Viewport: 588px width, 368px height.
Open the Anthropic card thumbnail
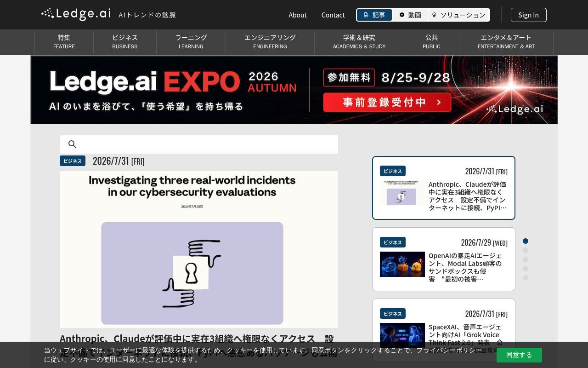pos(402,193)
